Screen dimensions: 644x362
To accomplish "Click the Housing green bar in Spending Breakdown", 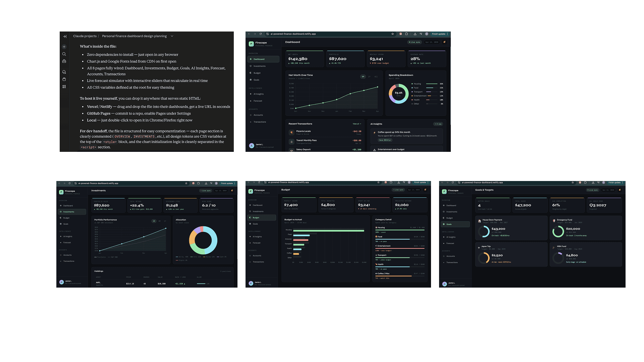I will [x=432, y=84].
